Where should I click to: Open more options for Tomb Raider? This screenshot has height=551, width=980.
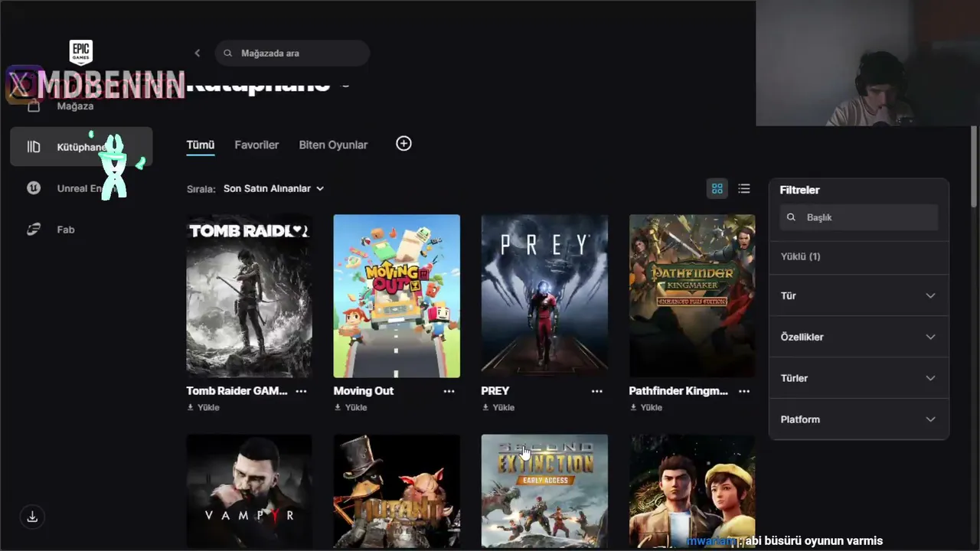pos(302,391)
